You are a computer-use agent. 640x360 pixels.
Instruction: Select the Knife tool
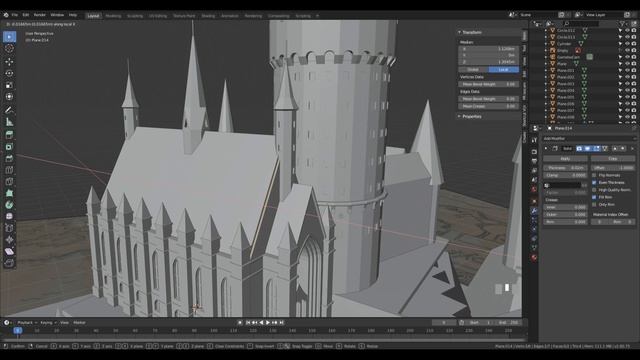coord(9,182)
